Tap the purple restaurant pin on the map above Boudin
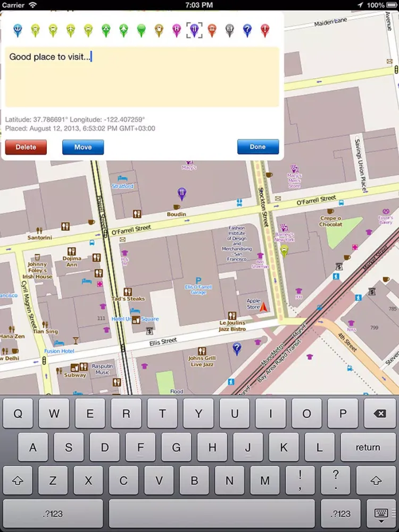 pos(182,194)
